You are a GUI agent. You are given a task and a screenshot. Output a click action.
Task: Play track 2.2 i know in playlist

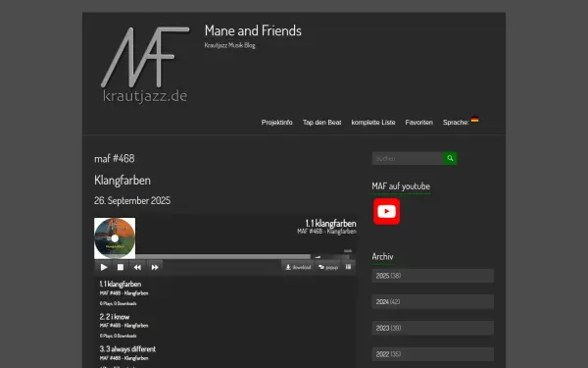115,317
